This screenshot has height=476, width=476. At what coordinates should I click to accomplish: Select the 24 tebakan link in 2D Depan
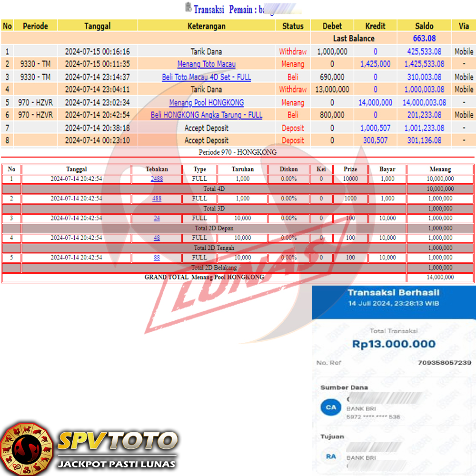tap(157, 218)
